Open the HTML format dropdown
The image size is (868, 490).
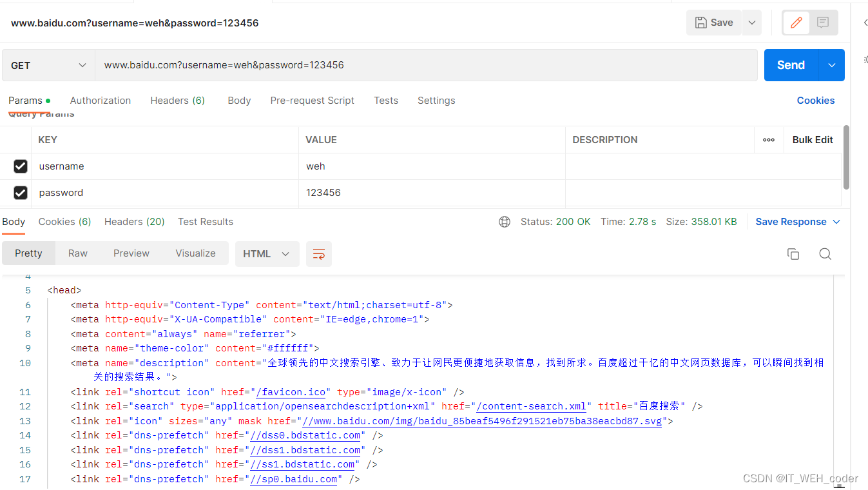click(267, 254)
